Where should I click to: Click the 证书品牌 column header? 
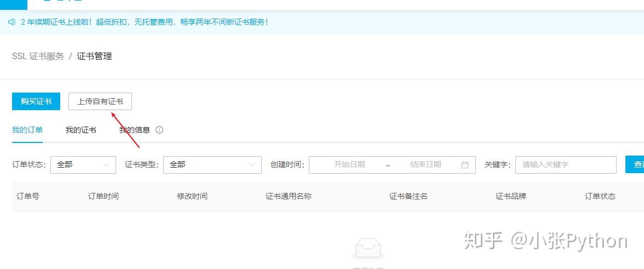click(511, 196)
